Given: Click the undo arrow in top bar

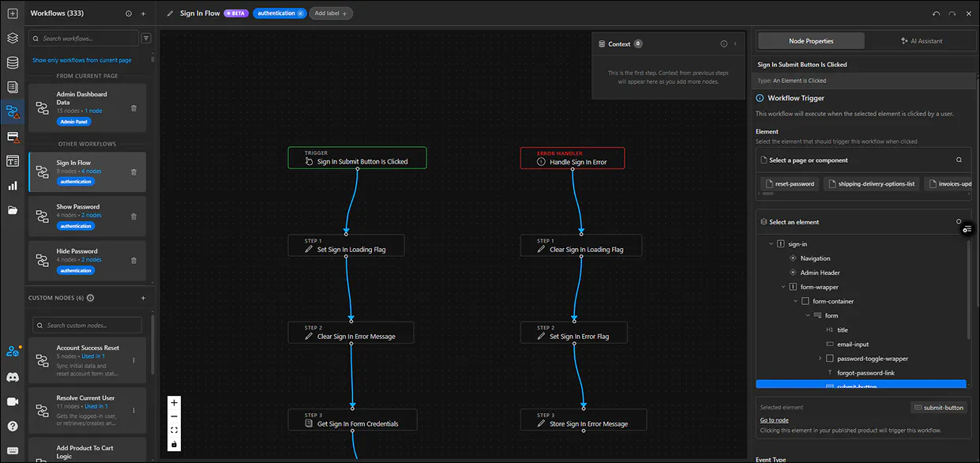Looking at the screenshot, I should [x=937, y=13].
